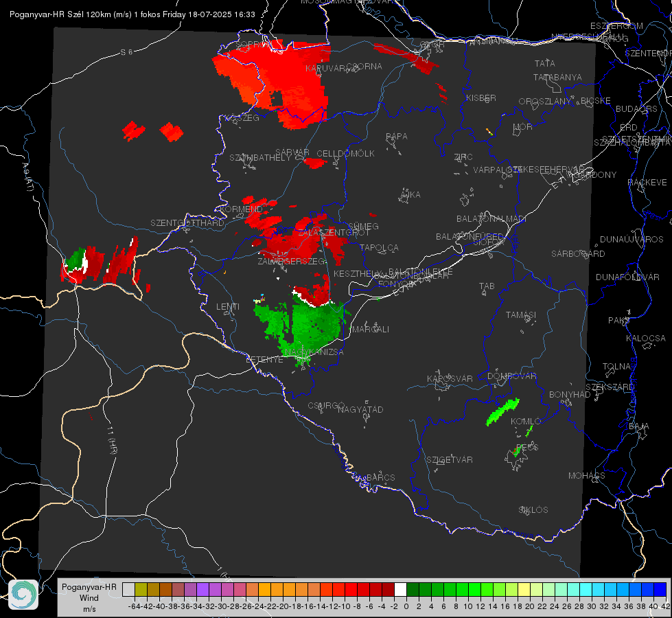Screen dimensions: 672x618
Task: Pick the olive swatch for -64 to -42
Action: (x=141, y=589)
